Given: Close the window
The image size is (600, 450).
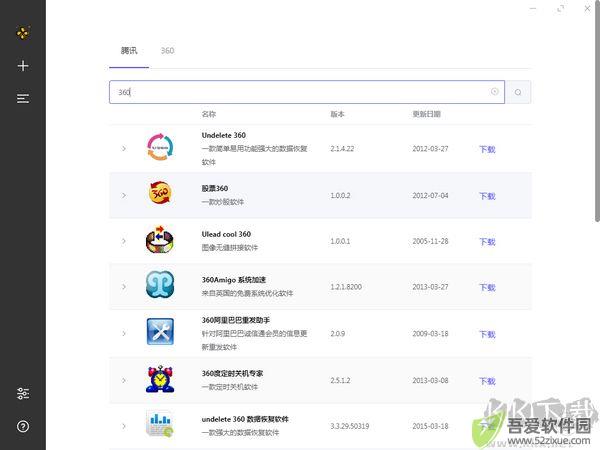Looking at the screenshot, I should [x=587, y=8].
